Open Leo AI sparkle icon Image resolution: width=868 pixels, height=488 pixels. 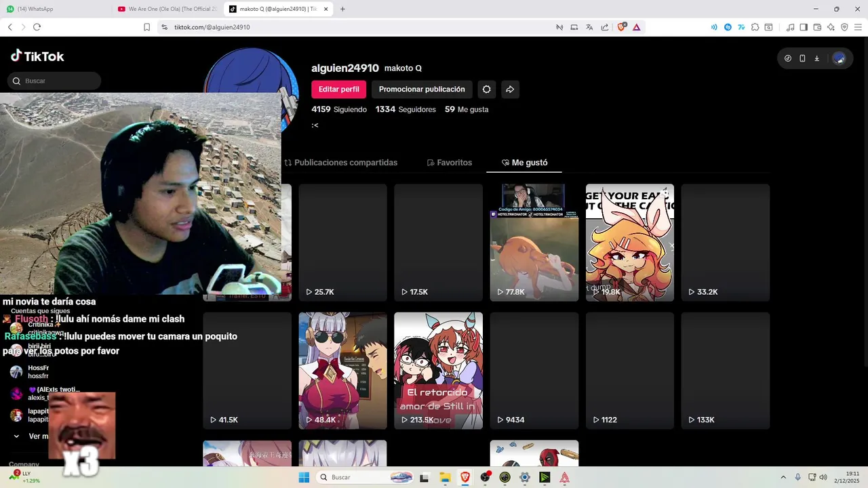coord(831,27)
